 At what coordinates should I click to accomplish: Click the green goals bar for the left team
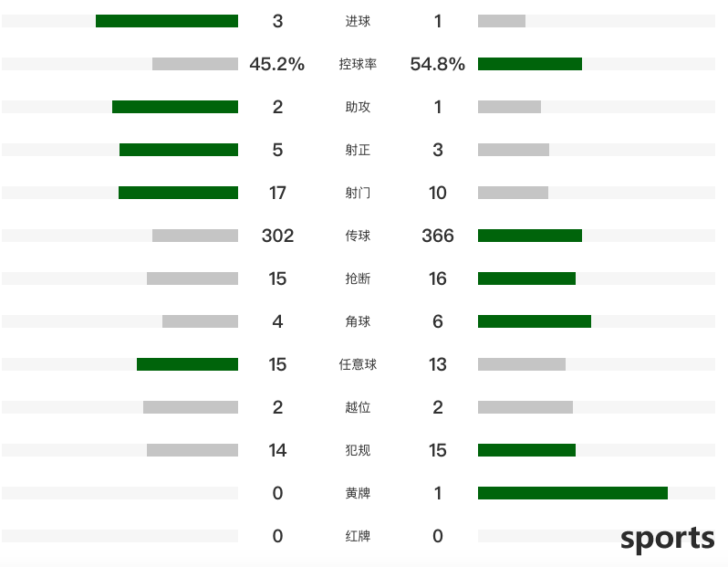[167, 21]
